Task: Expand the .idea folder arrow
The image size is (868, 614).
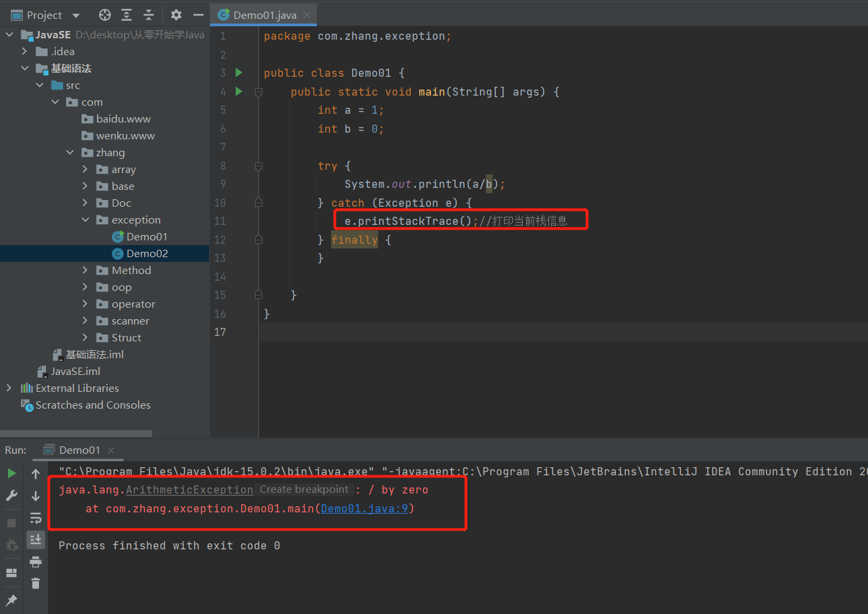Action: point(25,52)
